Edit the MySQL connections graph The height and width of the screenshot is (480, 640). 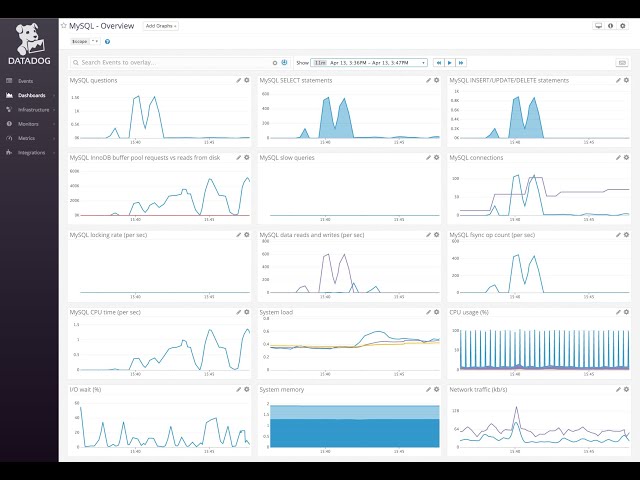tap(618, 158)
